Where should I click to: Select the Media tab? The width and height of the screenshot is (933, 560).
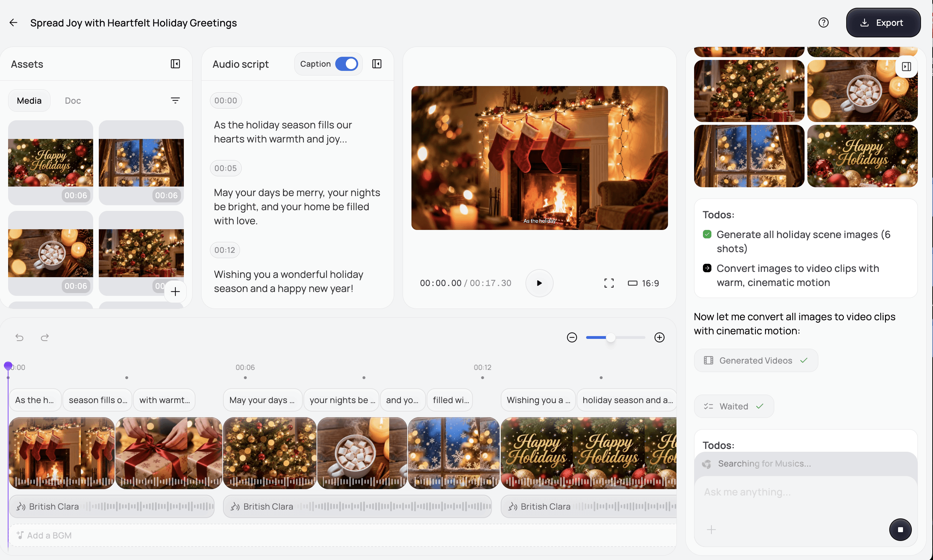coord(29,101)
